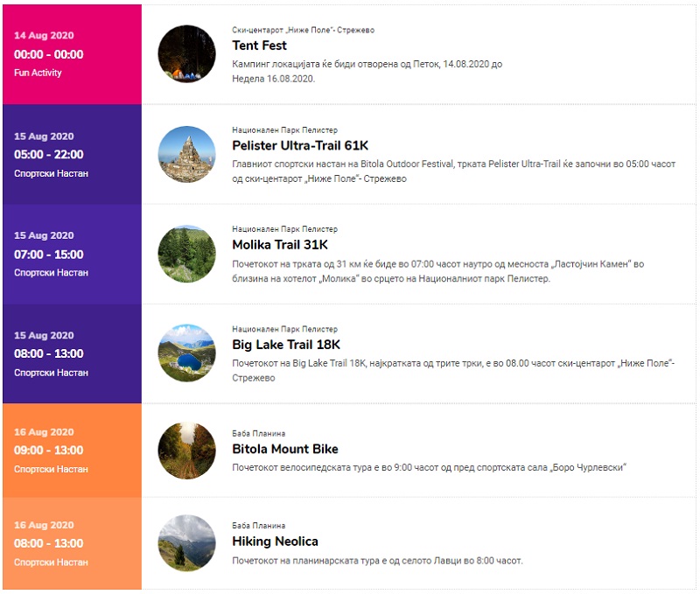Select the 16 Aug 08:00 - 13:00 block
The height and width of the screenshot is (594, 700).
click(72, 543)
